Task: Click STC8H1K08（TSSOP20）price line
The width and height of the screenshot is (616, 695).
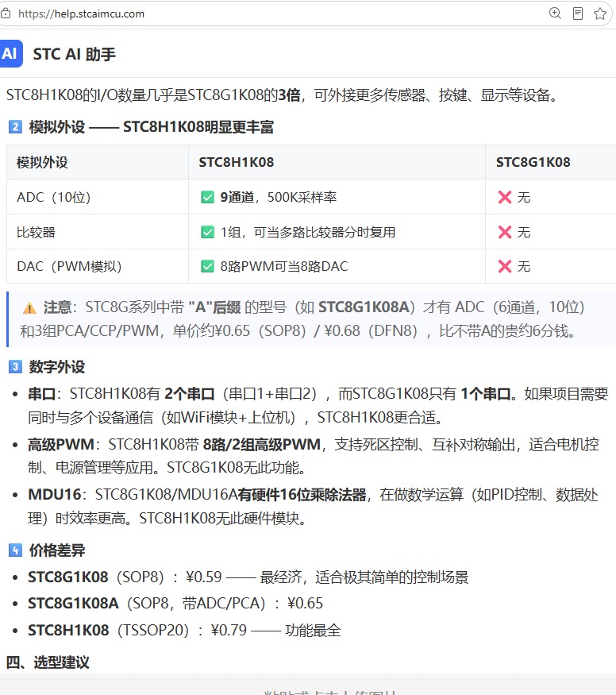Action: tap(184, 630)
